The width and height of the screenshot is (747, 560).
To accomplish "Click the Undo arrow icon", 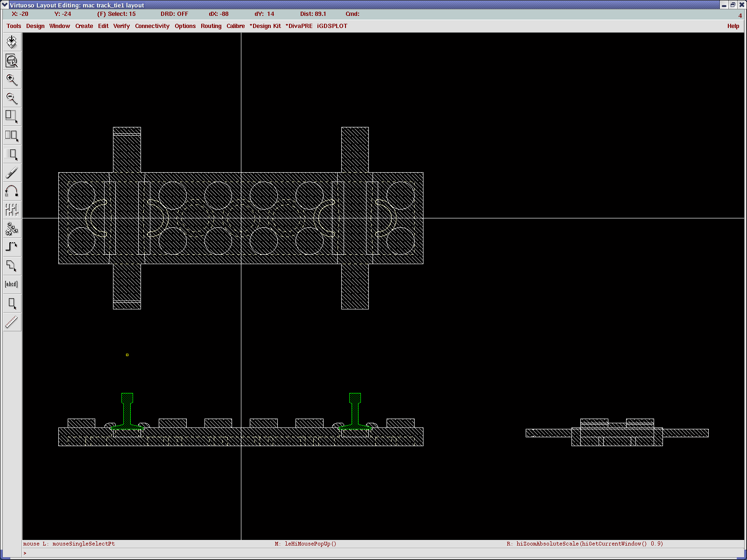I will pos(12,191).
